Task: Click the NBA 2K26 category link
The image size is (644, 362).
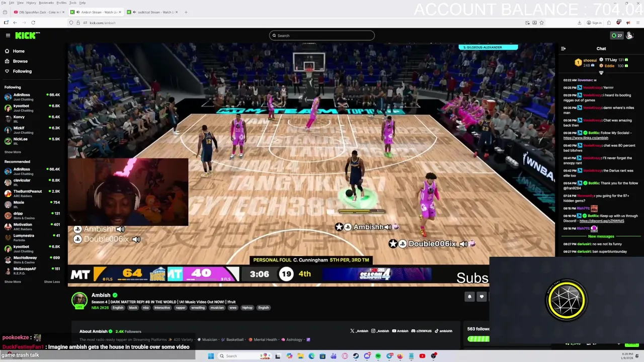Action: coord(101,308)
